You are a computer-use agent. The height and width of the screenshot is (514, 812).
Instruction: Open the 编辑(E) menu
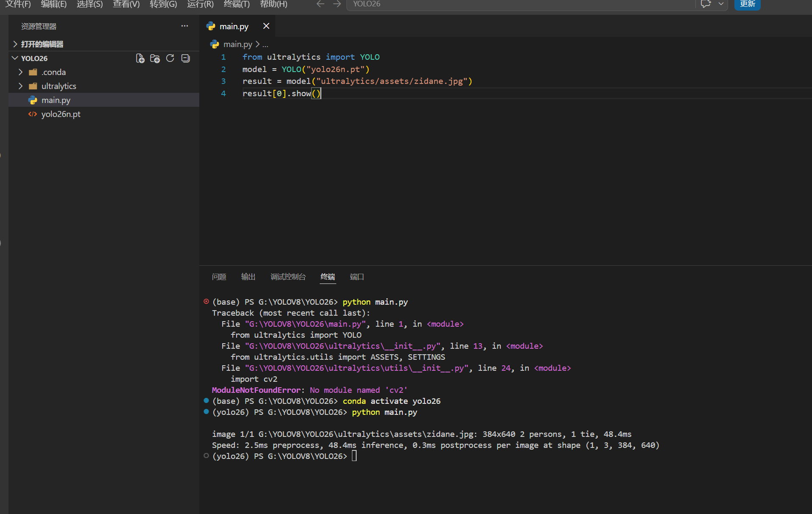(54, 4)
